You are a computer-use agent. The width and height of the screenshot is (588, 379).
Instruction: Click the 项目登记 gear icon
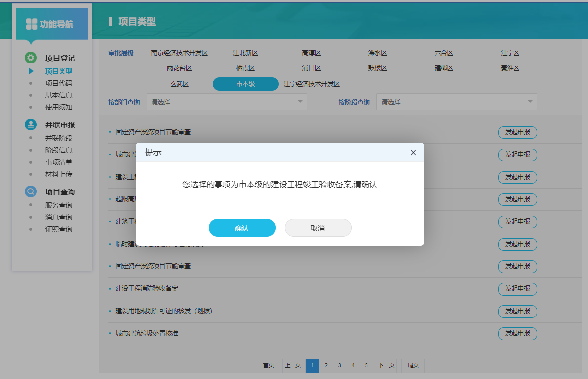tap(31, 58)
